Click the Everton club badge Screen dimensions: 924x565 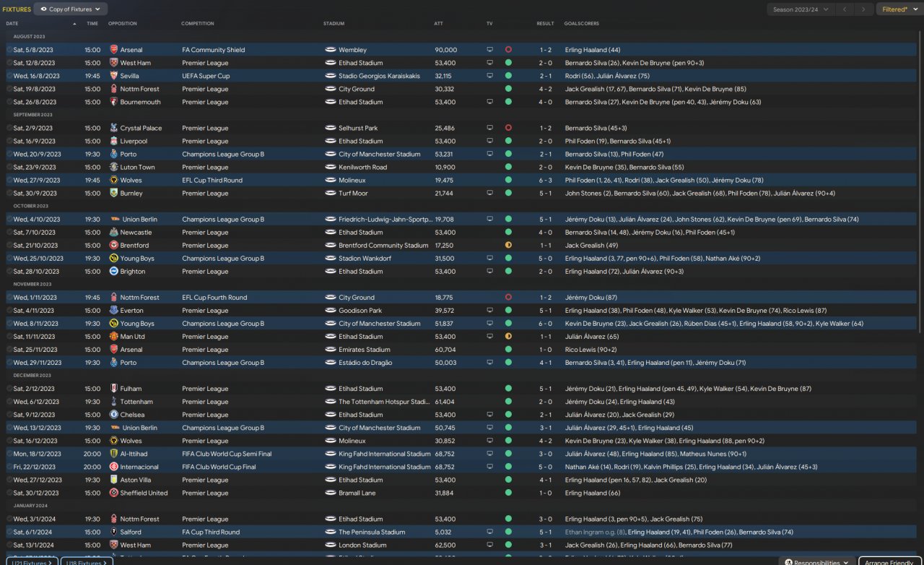[114, 310]
